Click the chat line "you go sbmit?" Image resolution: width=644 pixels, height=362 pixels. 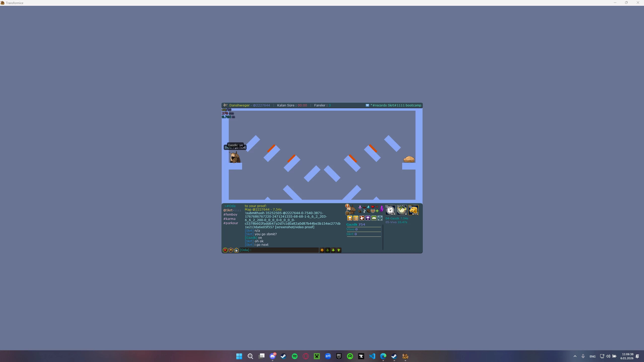266,234
